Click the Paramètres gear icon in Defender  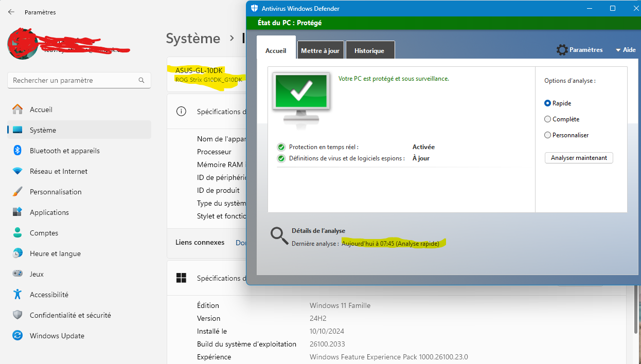[x=562, y=50]
